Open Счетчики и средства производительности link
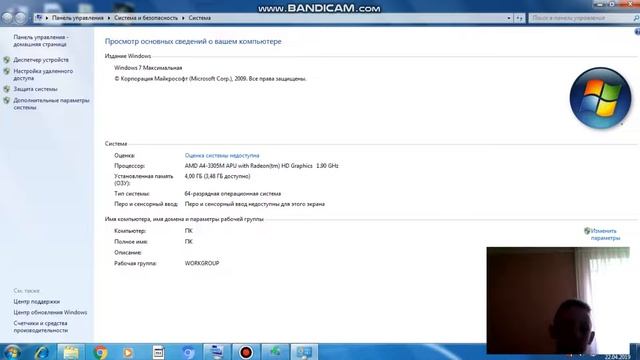The image size is (640, 360). [40, 327]
